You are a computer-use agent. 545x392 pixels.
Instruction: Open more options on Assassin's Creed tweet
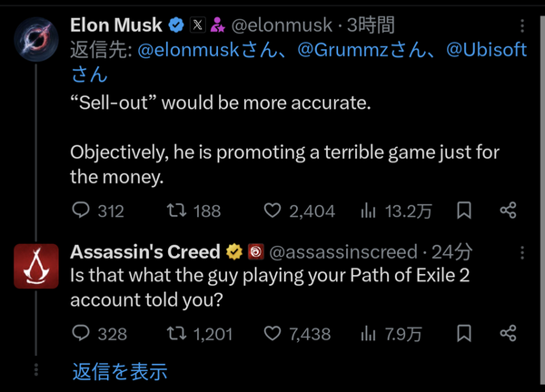522,253
